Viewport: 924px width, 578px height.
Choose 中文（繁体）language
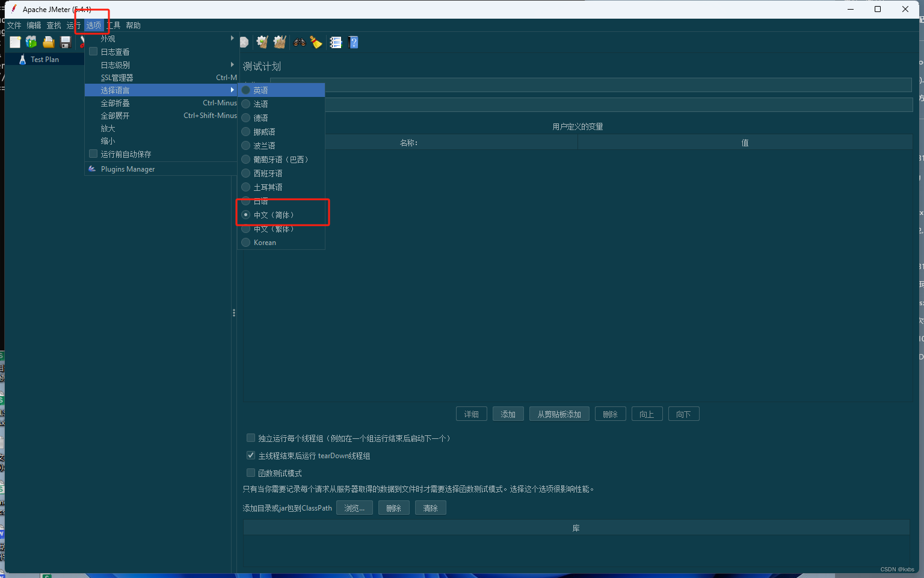pyautogui.click(x=282, y=229)
